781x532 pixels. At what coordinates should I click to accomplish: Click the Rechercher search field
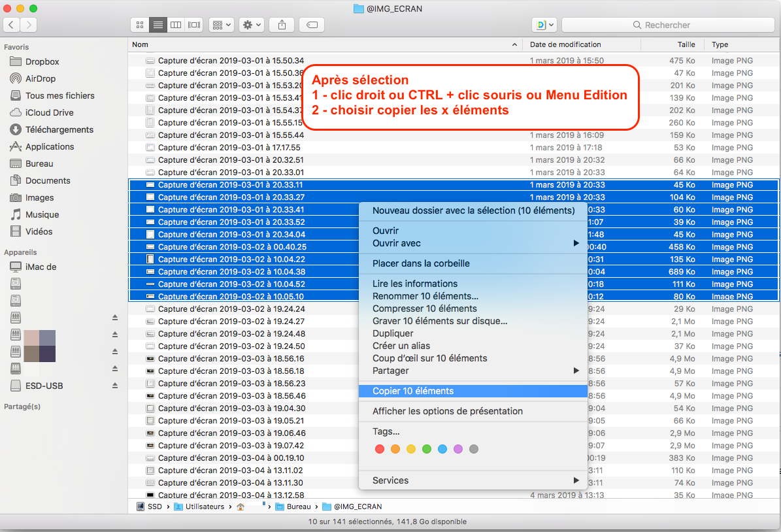click(x=667, y=25)
